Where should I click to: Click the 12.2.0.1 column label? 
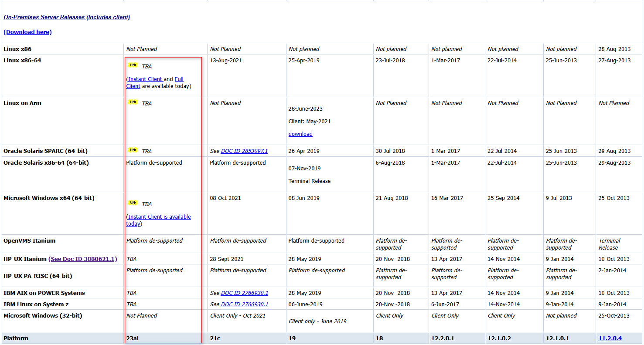pos(444,338)
